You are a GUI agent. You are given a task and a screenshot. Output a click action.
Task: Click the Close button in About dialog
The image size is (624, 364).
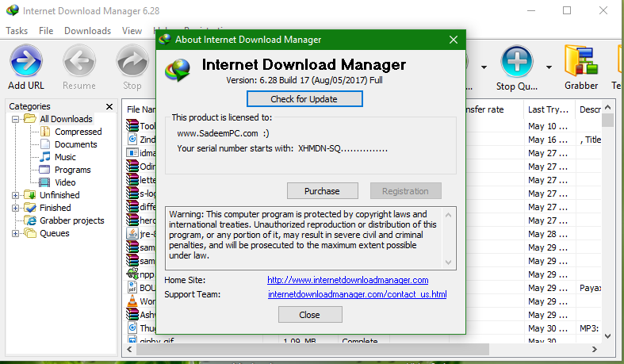[x=310, y=315]
